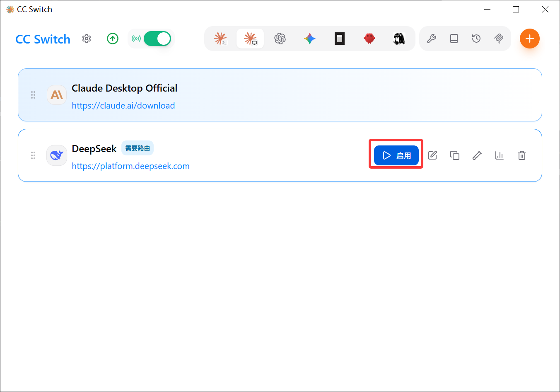Enable DeepSeek with the 启用 button

[396, 155]
